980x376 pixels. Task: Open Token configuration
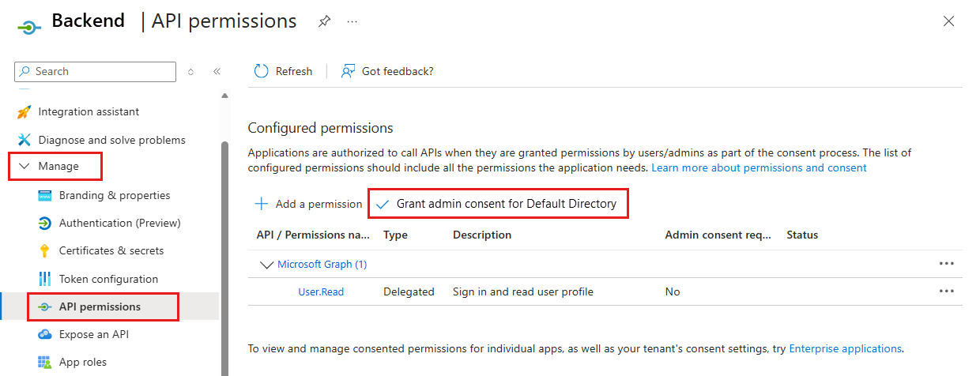click(108, 279)
